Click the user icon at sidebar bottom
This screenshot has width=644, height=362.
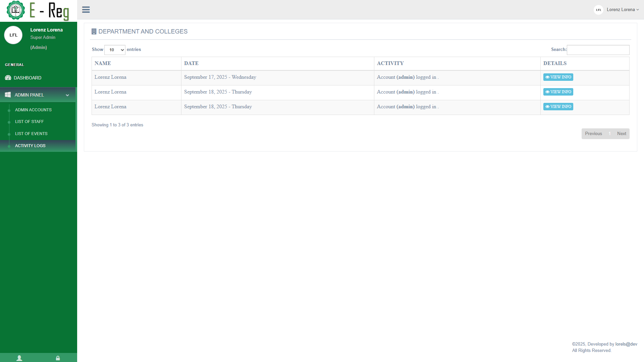click(x=19, y=358)
